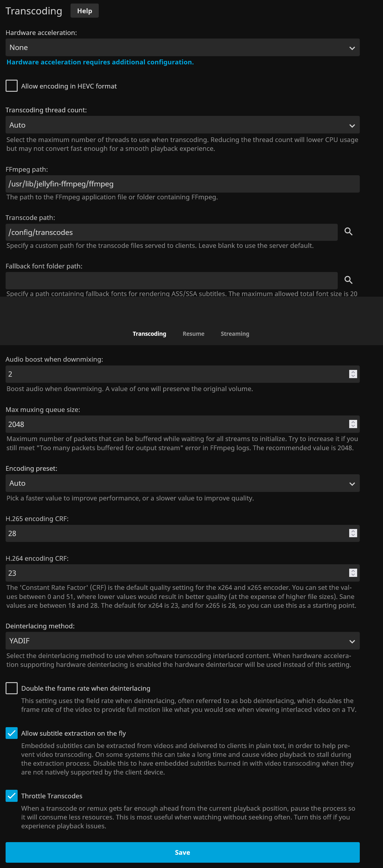The height and width of the screenshot is (868, 383).
Task: Switch to the Streaming tab
Action: [235, 334]
